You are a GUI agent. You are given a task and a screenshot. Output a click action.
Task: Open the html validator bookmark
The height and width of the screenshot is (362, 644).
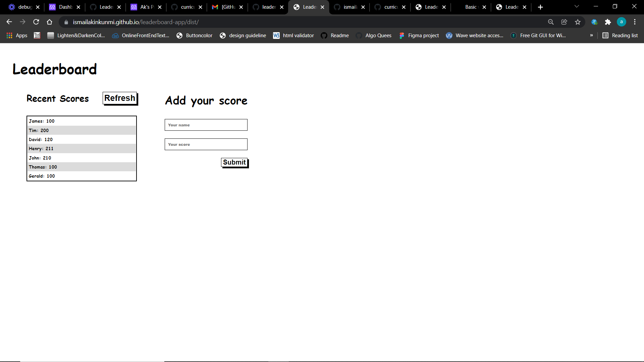click(x=298, y=35)
